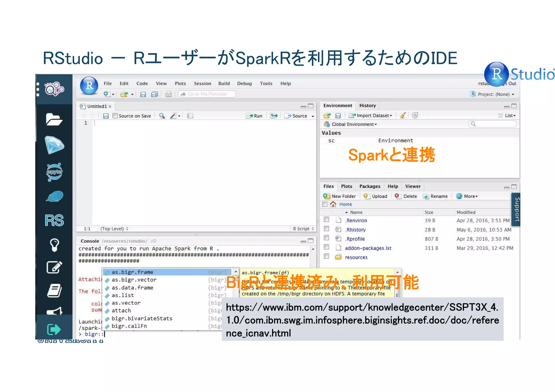This screenshot has height=392, width=555.
Task: Click the Environment search field
Action: (492, 124)
